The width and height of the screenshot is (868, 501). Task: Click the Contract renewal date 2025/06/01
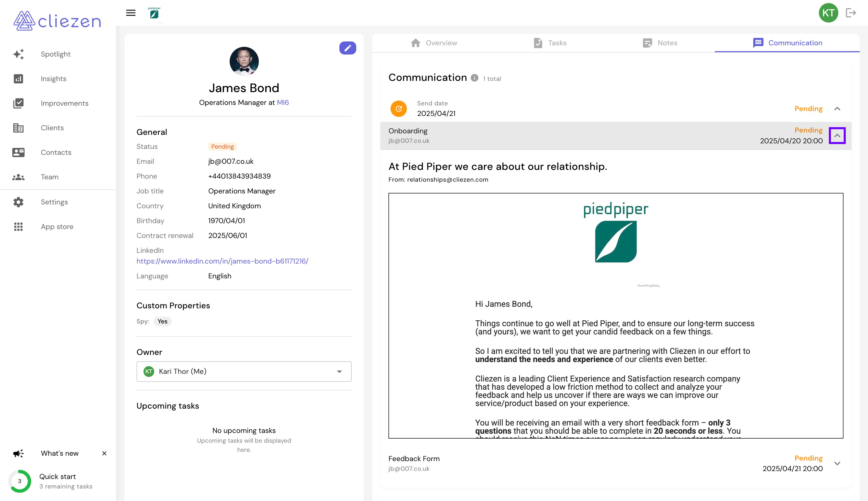227,235
